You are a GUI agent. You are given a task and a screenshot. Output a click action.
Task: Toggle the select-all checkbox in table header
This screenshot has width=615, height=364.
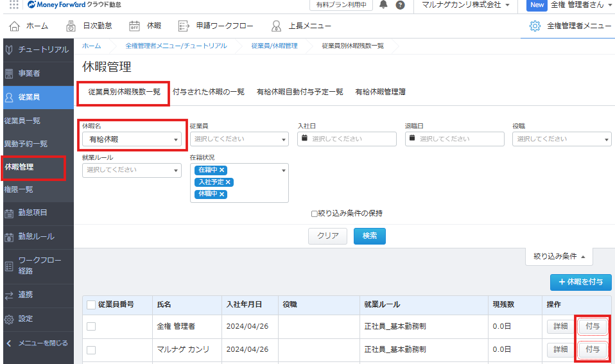(91, 304)
